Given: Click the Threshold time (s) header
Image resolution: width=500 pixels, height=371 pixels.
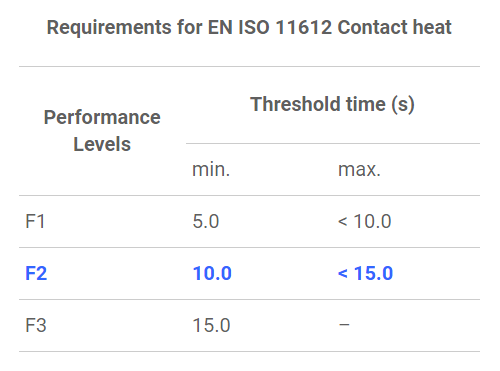Looking at the screenshot, I should click(332, 104).
